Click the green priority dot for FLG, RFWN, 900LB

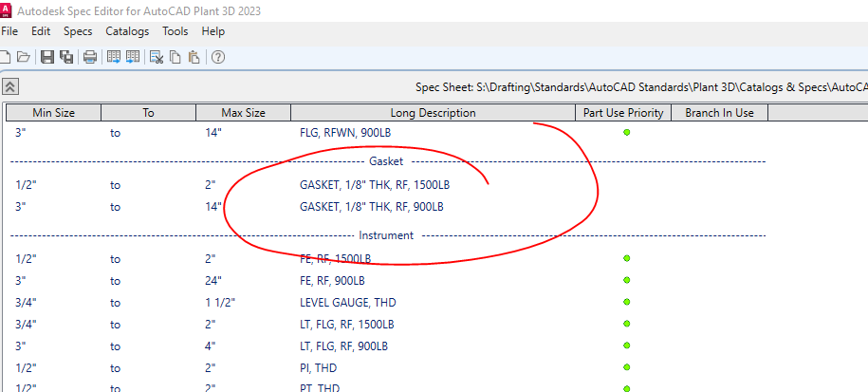(627, 132)
